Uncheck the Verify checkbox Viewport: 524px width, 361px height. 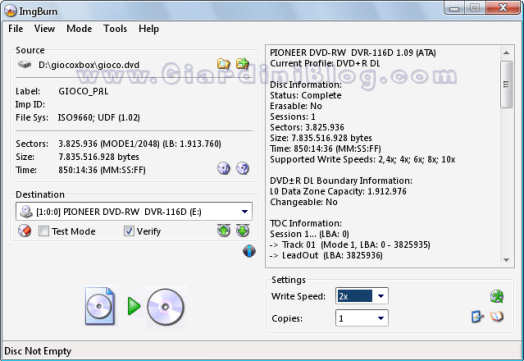[x=129, y=231]
